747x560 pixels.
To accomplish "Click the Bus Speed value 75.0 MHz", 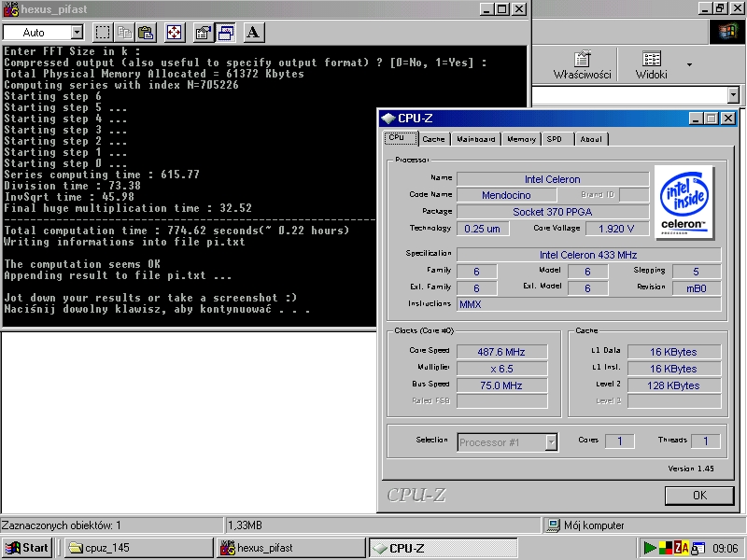I will (501, 385).
